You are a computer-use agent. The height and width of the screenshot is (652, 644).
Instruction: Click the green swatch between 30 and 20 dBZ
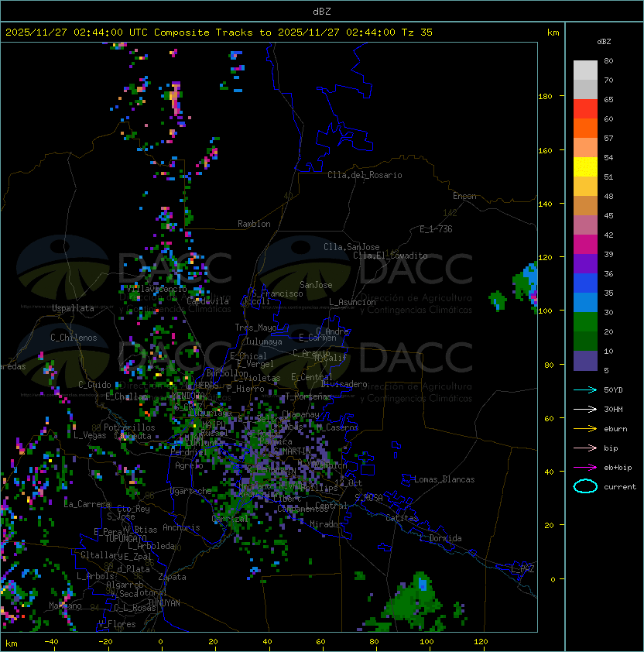point(585,322)
